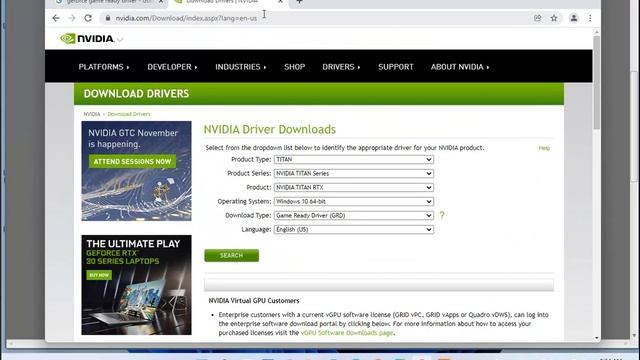This screenshot has width=640, height=360.
Task: Click the Download Drivers breadcrumb link
Action: pos(129,114)
